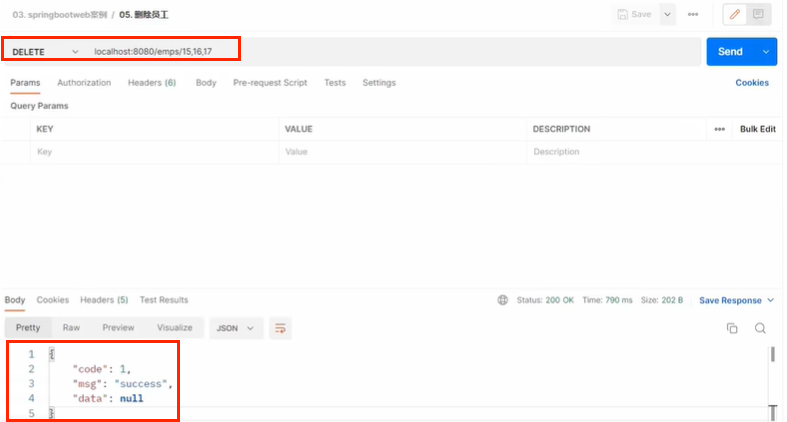Screen dimensions: 787x422
Task: Open the comments panel icon
Action: [758, 15]
